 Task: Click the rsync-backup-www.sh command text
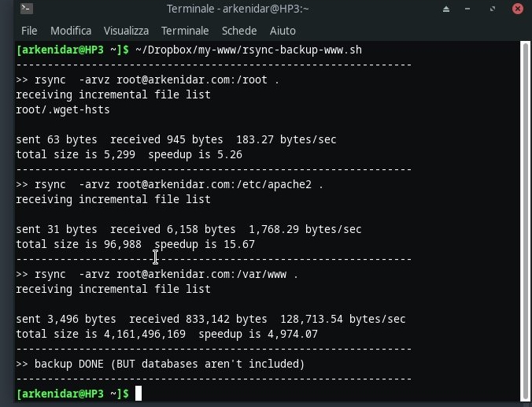(x=249, y=50)
